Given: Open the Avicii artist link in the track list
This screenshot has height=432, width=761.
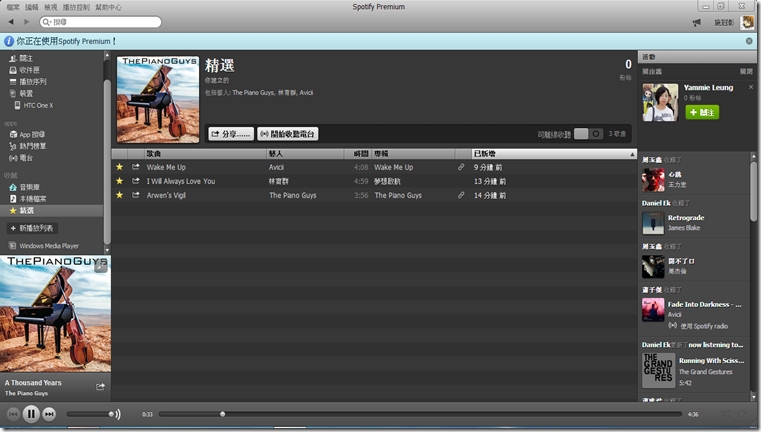Looking at the screenshot, I should tap(276, 167).
